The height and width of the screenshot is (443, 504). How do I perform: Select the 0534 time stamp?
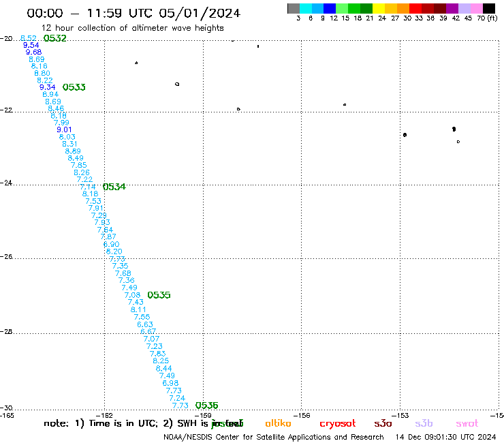pos(114,187)
